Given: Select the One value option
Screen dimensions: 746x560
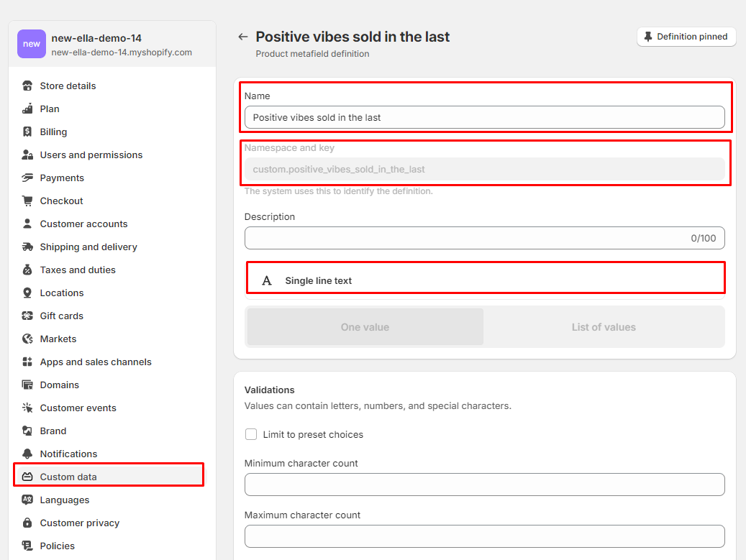Looking at the screenshot, I should click(365, 327).
